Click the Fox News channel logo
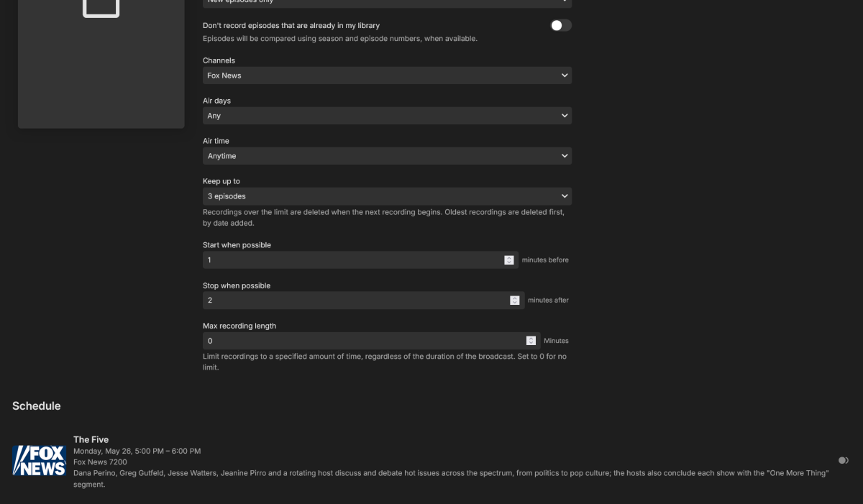The image size is (863, 504). click(40, 461)
